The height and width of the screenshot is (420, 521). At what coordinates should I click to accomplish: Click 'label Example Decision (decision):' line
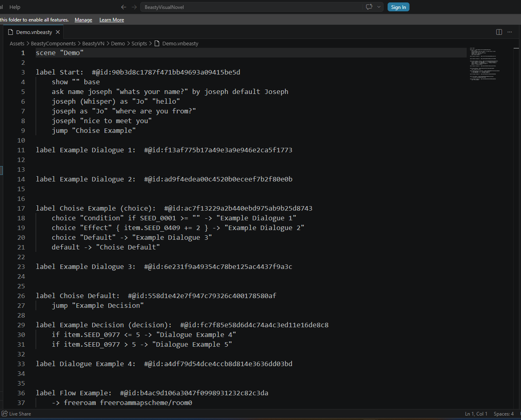[182, 325]
